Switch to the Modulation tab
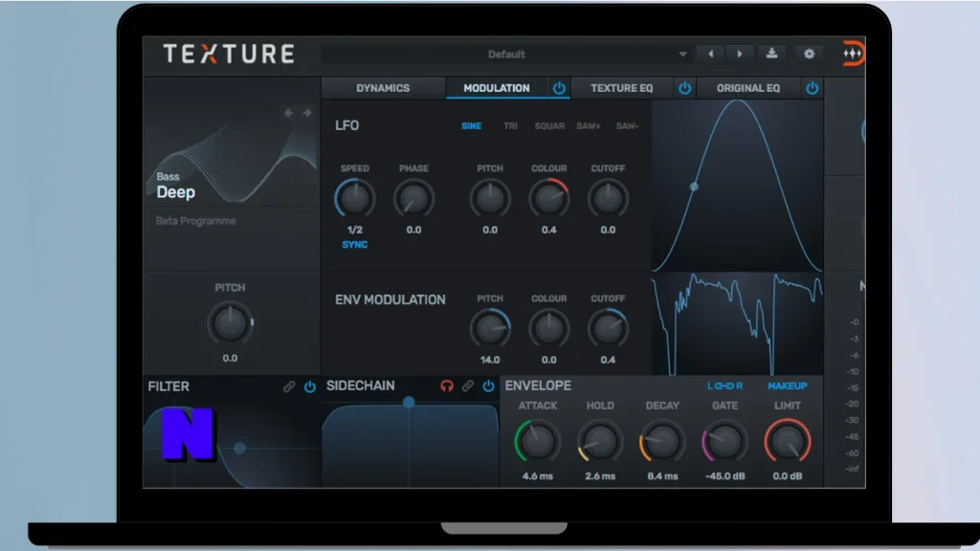Image resolution: width=980 pixels, height=551 pixels. pyautogui.click(x=497, y=88)
